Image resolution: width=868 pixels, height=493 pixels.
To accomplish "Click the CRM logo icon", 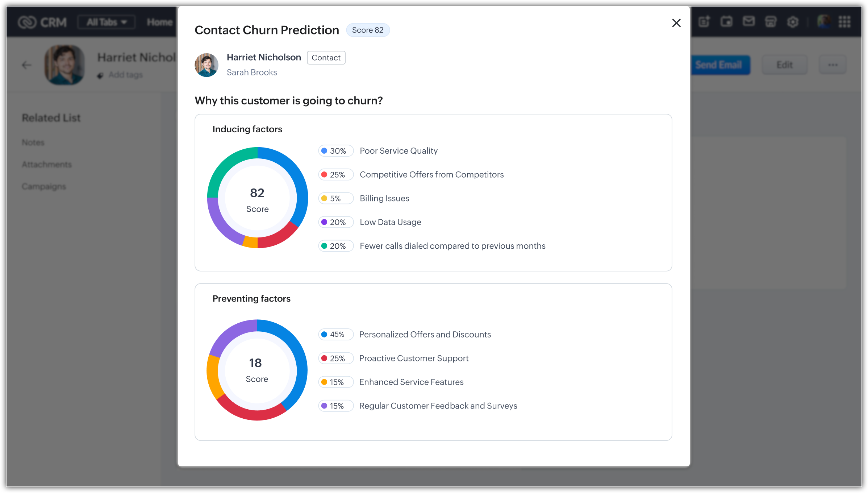I will tap(27, 22).
